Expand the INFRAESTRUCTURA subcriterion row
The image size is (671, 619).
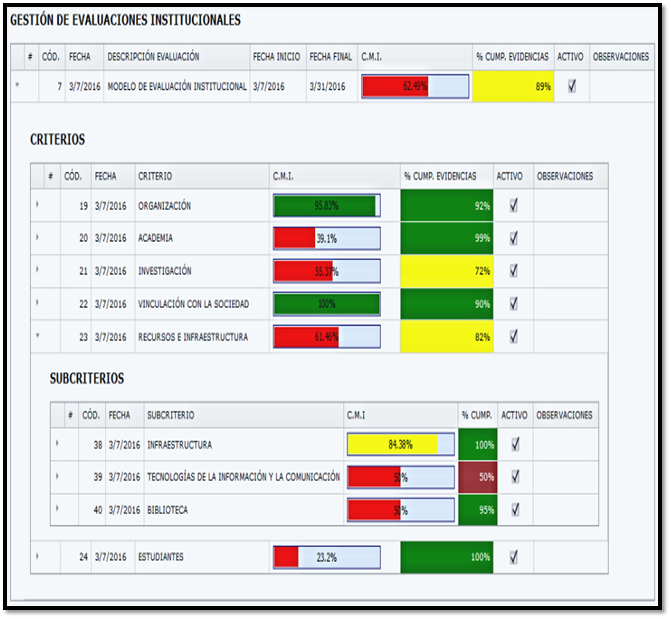tap(57, 444)
